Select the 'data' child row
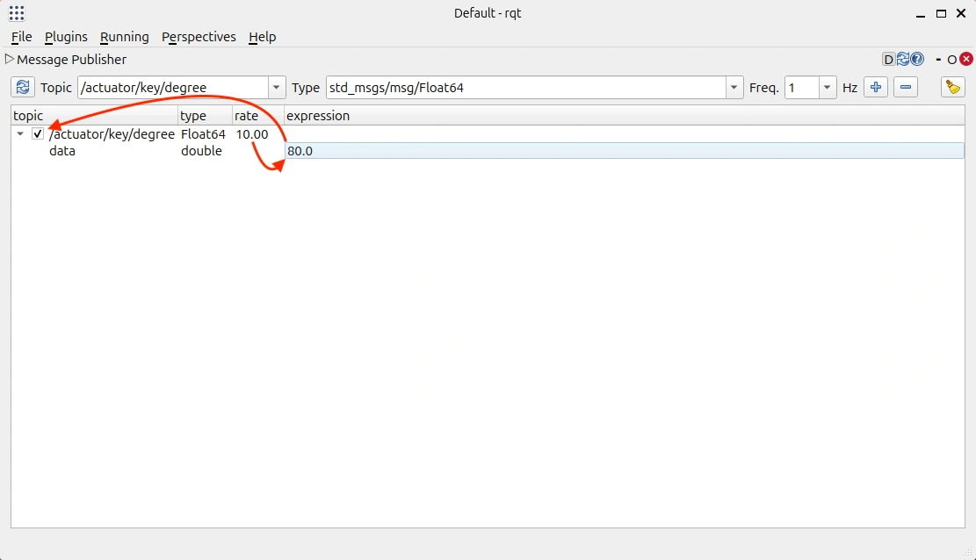976x560 pixels. (x=62, y=151)
